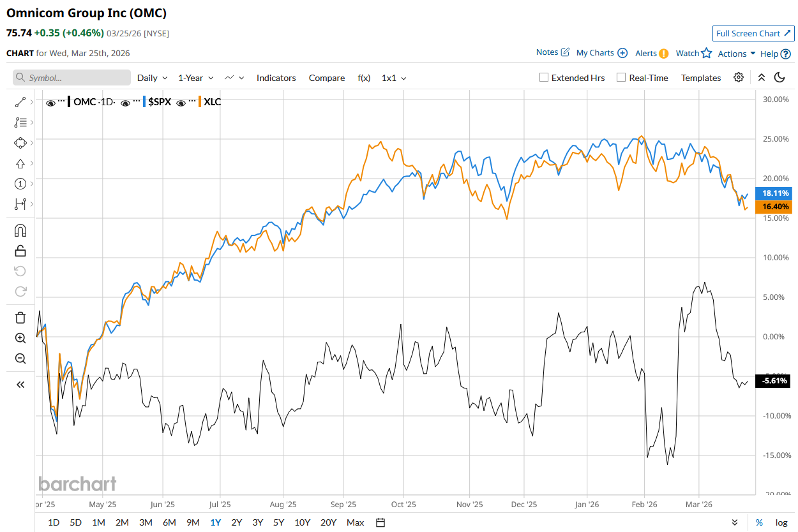The height and width of the screenshot is (532, 798).
Task: Open the Actions dropdown menu
Action: coord(737,54)
